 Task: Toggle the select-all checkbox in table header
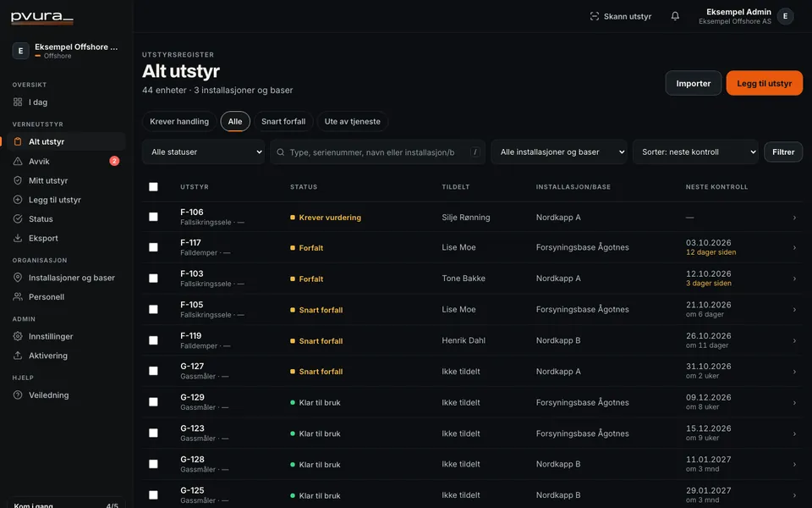pyautogui.click(x=153, y=186)
